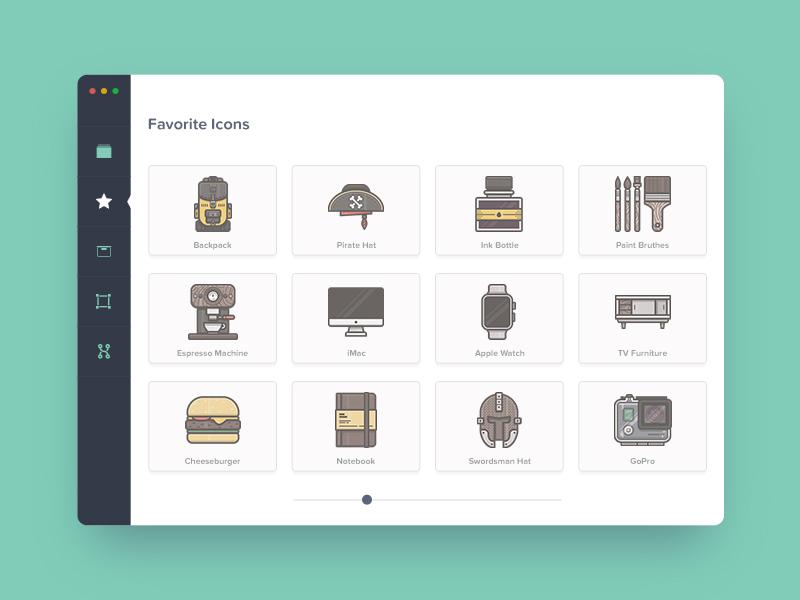This screenshot has width=800, height=600.
Task: Pick the Swordsman Hat icon
Action: (x=499, y=426)
